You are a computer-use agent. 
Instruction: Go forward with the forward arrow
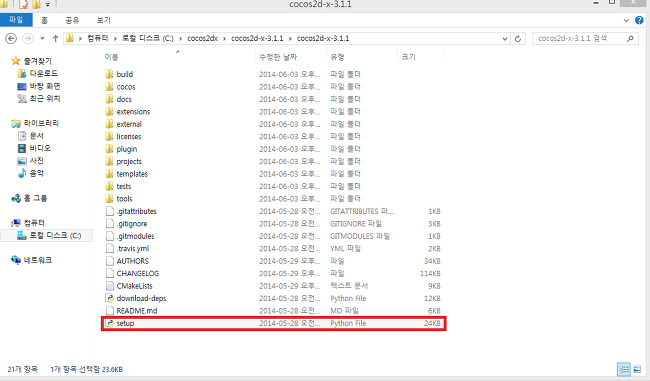click(x=28, y=39)
